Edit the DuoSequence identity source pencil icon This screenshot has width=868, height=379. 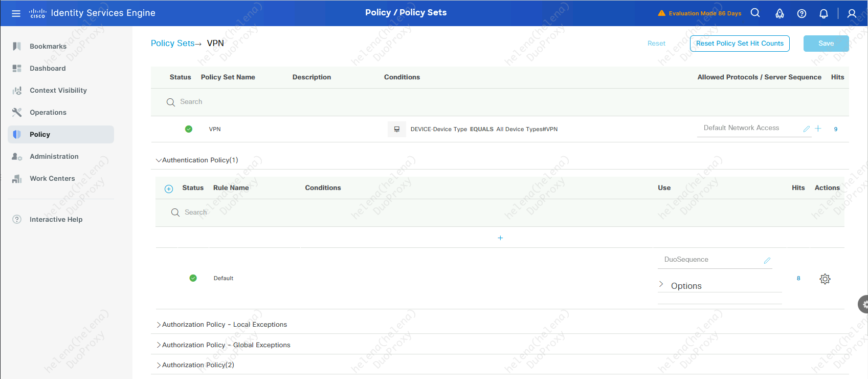coord(767,261)
